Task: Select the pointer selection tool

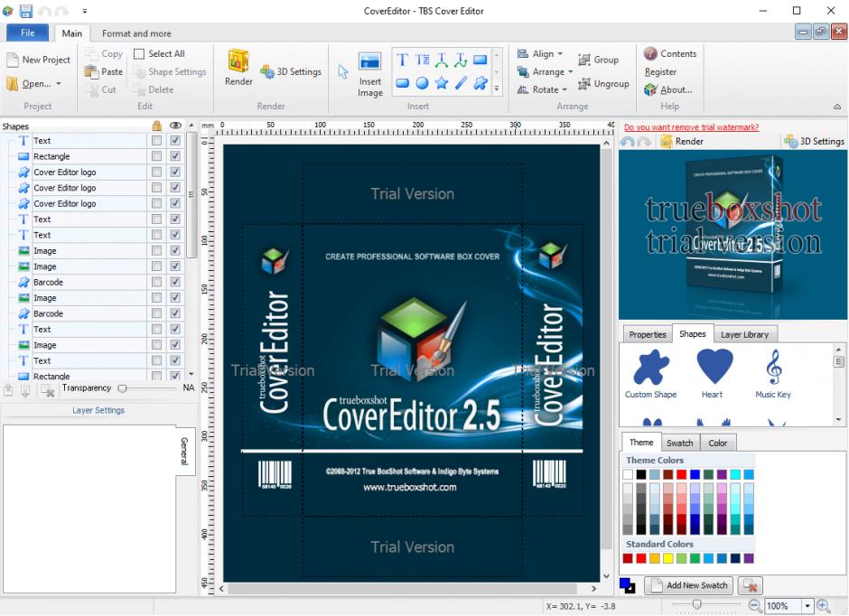Action: pyautogui.click(x=342, y=71)
